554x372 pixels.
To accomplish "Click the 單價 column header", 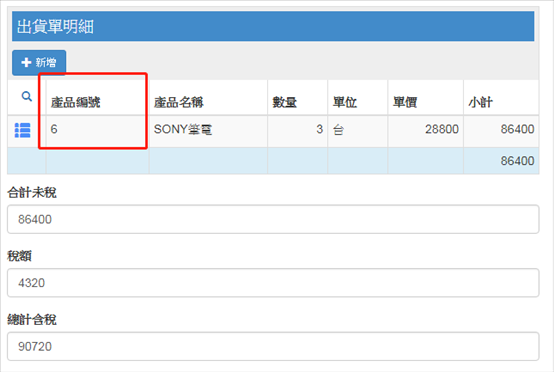I will (405, 102).
